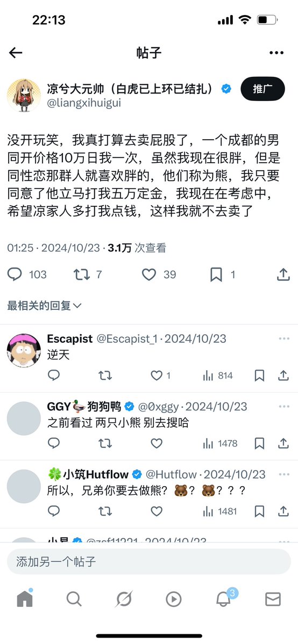Open the three-dot menu beside 帖子 title
This screenshot has height=644, width=298.
[276, 53]
